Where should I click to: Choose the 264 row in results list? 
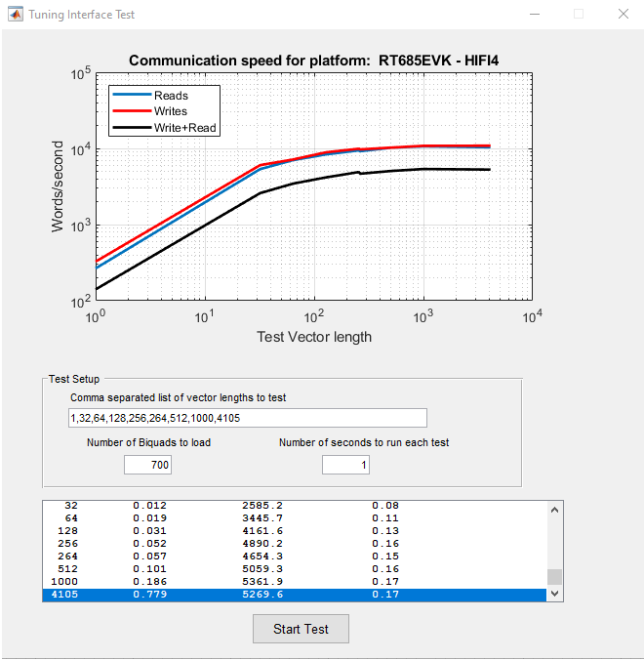(x=293, y=556)
